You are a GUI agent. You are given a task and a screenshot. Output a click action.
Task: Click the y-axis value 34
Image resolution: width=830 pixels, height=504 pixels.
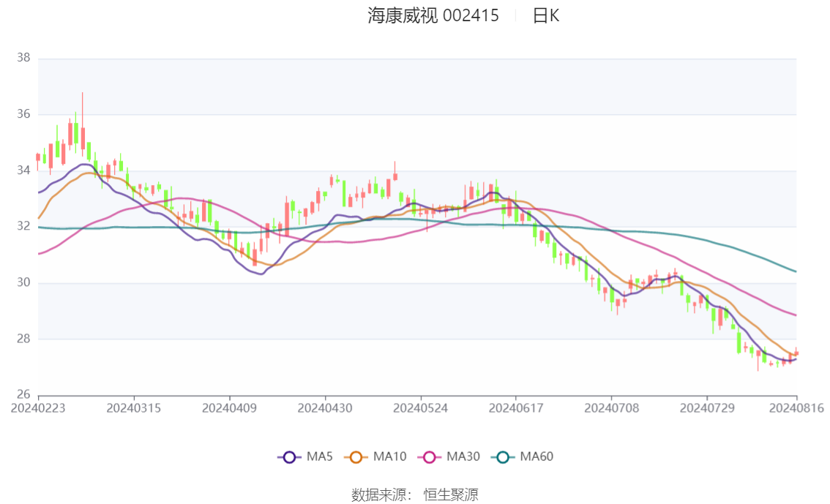click(x=23, y=170)
